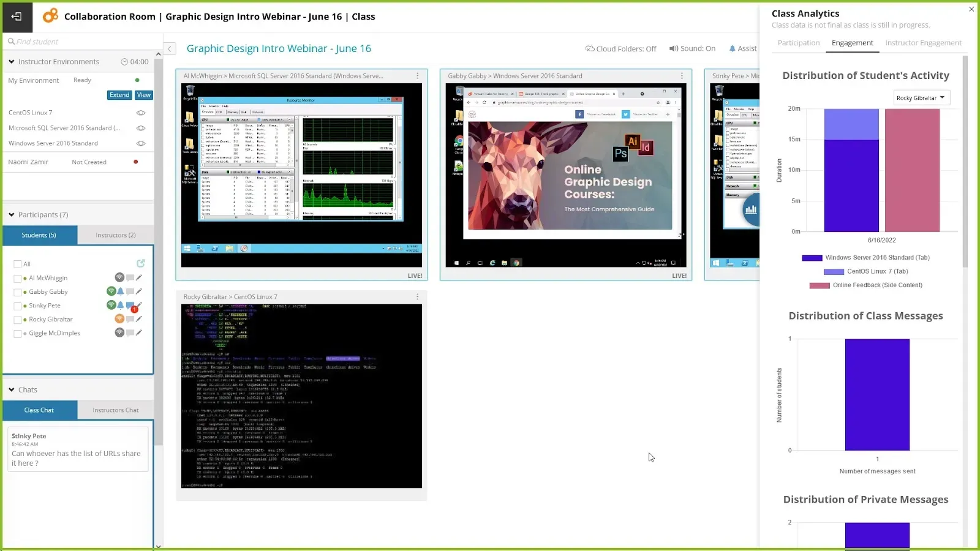Screen dimensions: 980x551
Task: Click the timer clock icon showing 04:00
Action: click(x=124, y=62)
